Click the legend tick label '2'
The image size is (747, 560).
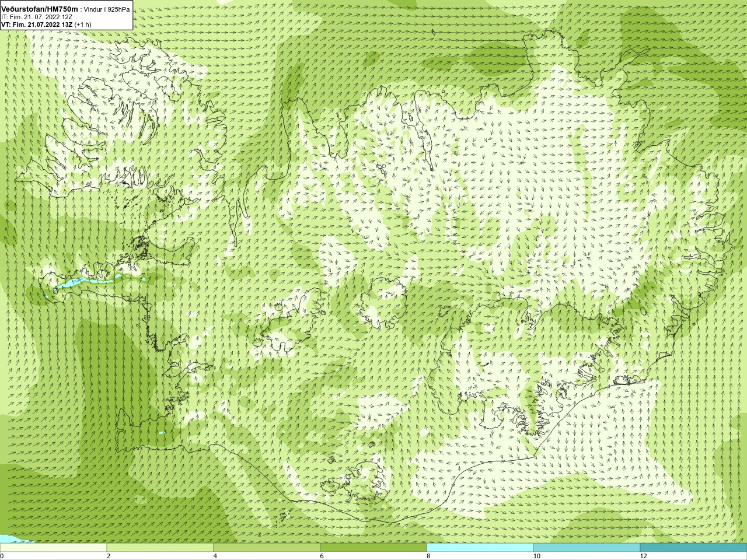coord(109,556)
